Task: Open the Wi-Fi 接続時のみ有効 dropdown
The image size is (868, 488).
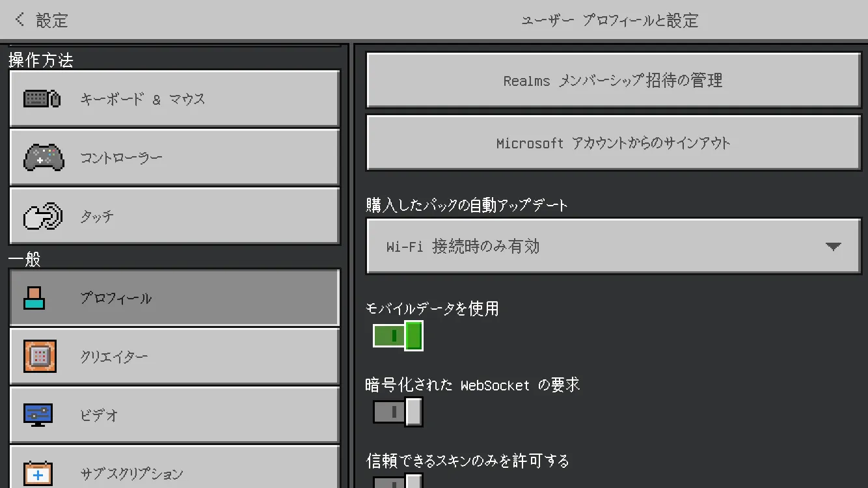Action: (613, 247)
